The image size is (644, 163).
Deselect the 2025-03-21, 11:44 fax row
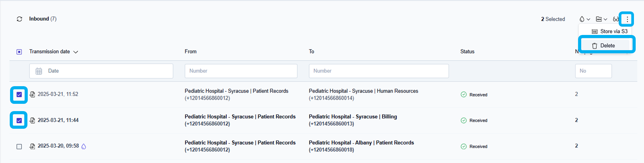click(19, 120)
